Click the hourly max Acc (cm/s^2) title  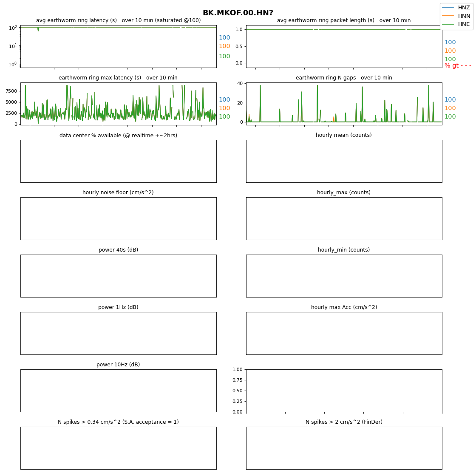point(344,307)
